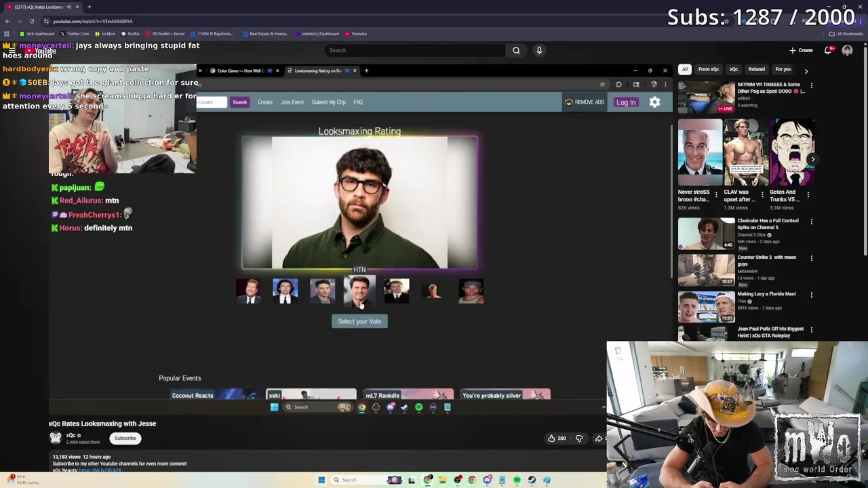Open options for SKYRIM VR TIMEEEE video
868x488 pixels.
tap(811, 85)
